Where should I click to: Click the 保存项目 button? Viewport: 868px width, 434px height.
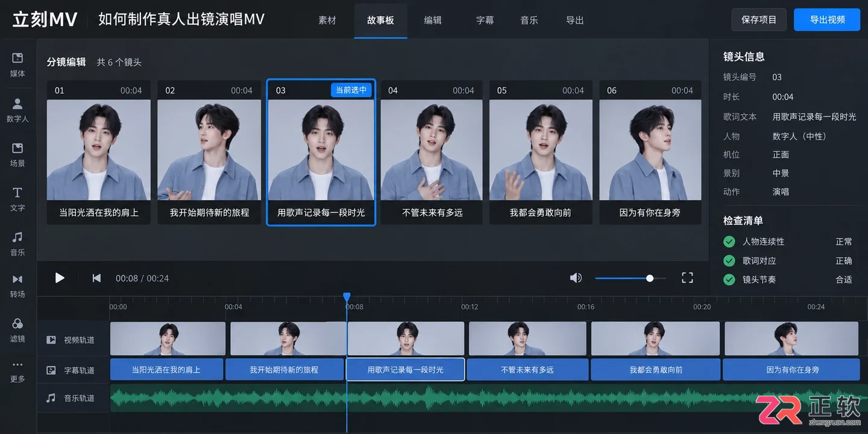click(x=759, y=20)
